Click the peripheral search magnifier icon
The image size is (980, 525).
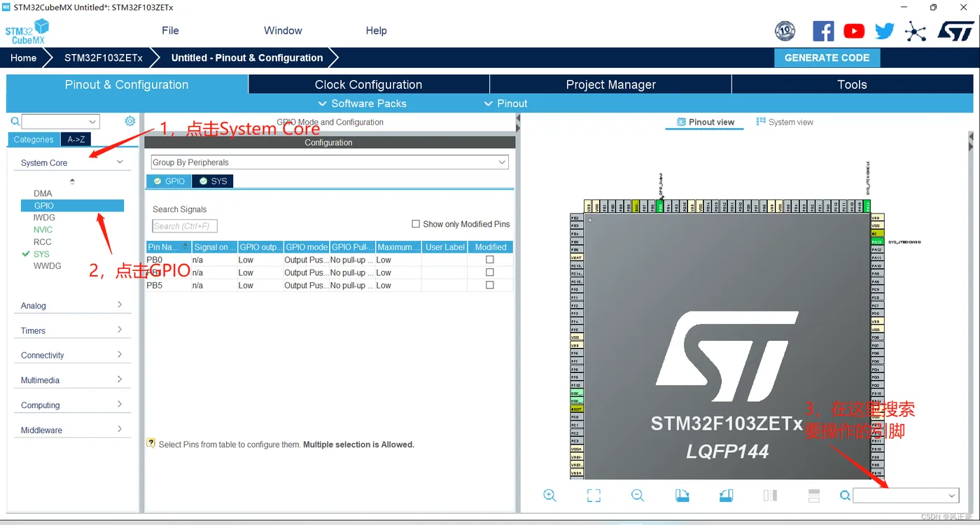pyautogui.click(x=15, y=122)
